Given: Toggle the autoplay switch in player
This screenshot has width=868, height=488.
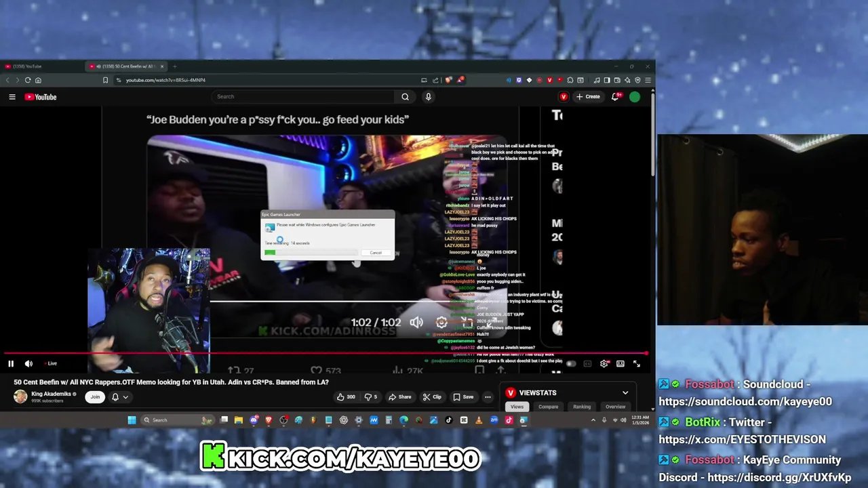Looking at the screenshot, I should [571, 364].
